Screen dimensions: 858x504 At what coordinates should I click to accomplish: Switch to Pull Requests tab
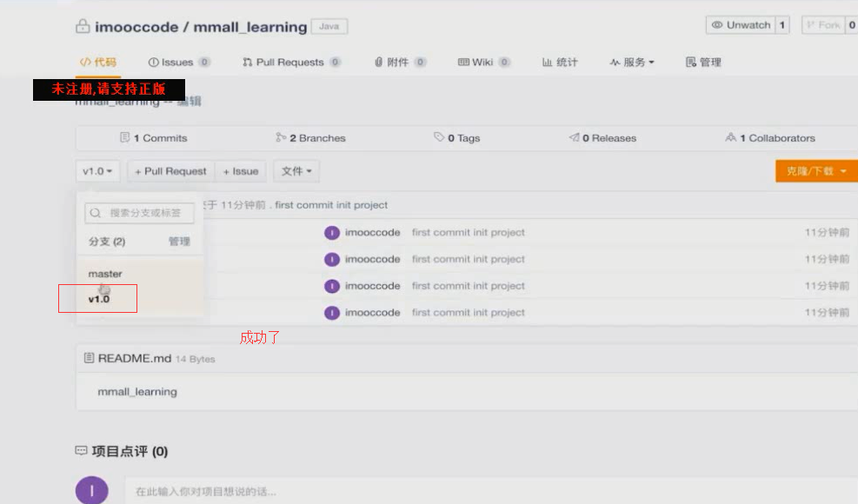point(291,63)
